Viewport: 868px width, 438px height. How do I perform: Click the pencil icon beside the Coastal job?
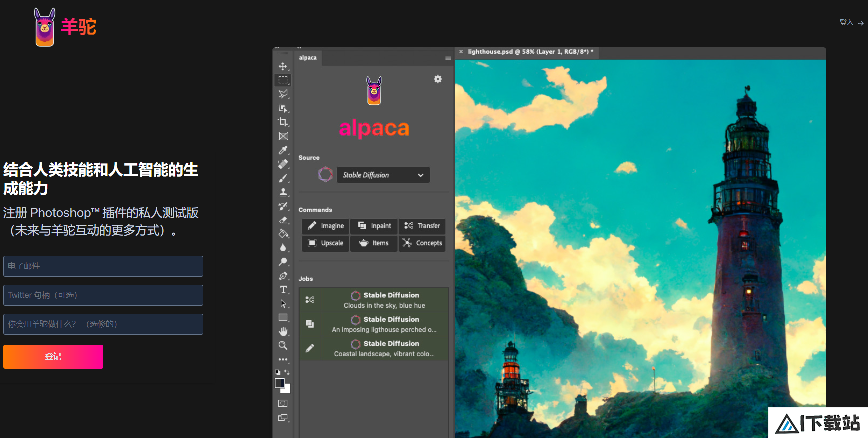[x=310, y=348]
